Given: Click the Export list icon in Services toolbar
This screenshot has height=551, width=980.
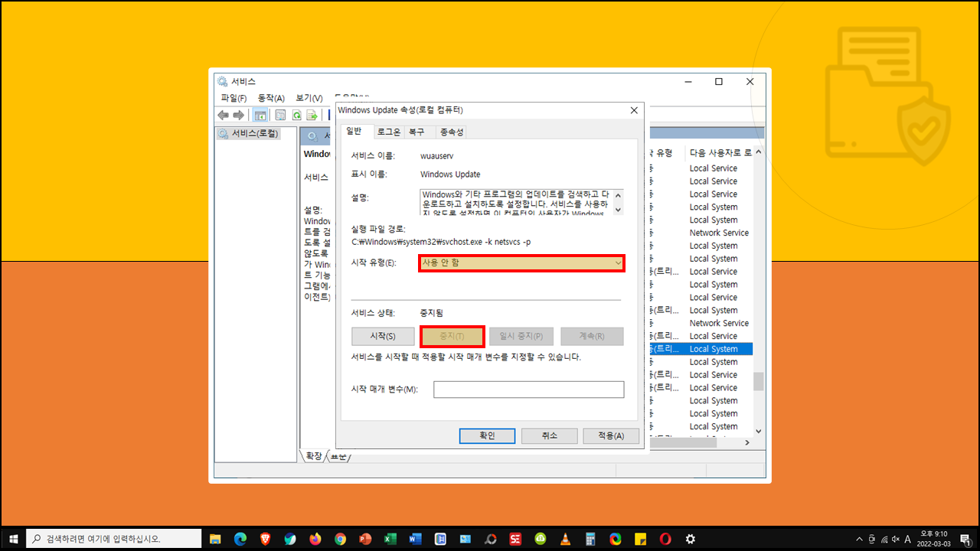Looking at the screenshot, I should [312, 115].
